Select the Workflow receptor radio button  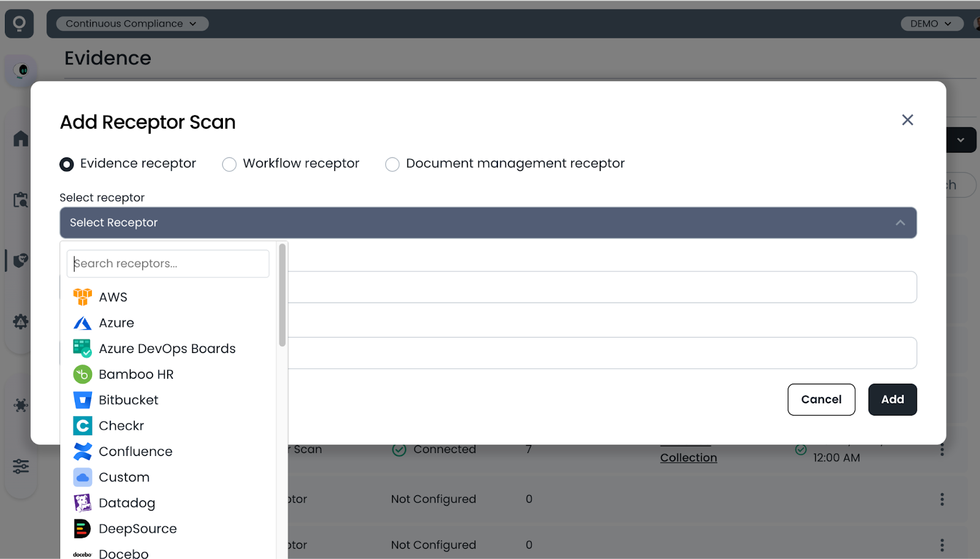pos(229,164)
